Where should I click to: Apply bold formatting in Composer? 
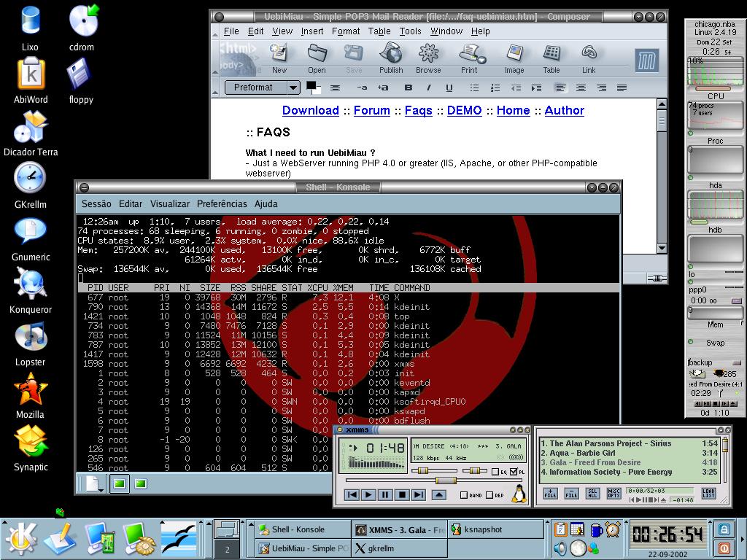click(409, 87)
